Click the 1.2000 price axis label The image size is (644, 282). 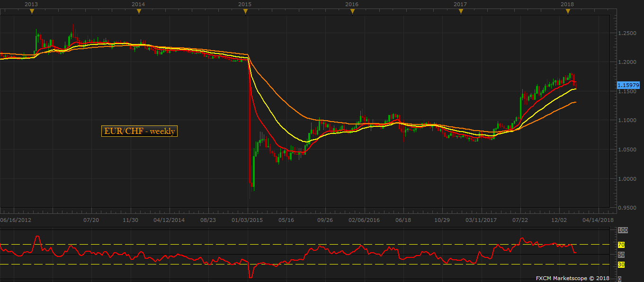[627, 62]
